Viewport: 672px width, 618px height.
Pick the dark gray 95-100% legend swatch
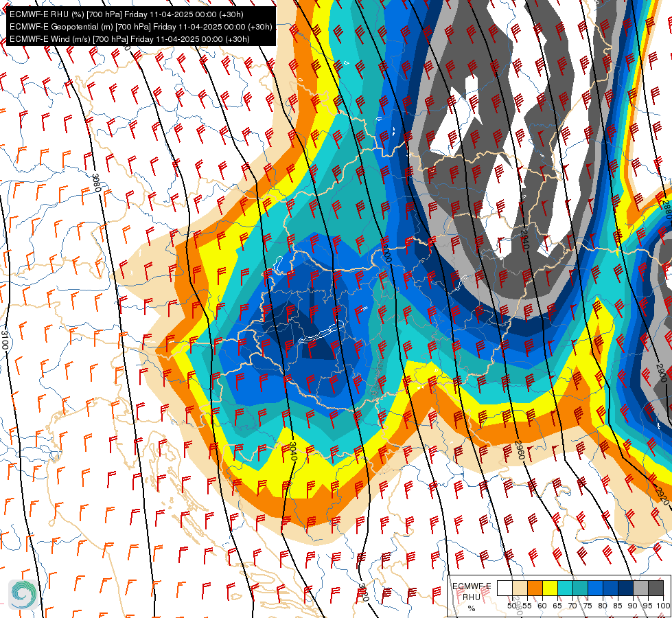[x=656, y=588]
